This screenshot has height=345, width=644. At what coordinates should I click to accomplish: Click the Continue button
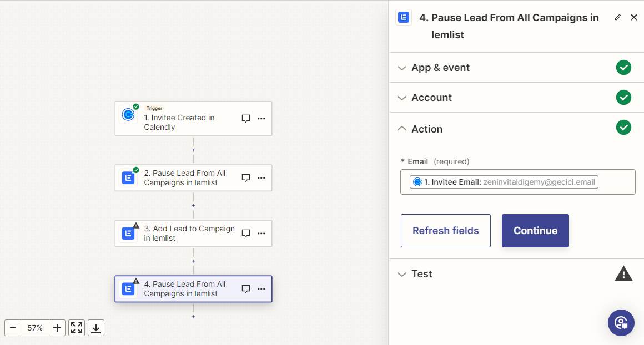click(535, 231)
